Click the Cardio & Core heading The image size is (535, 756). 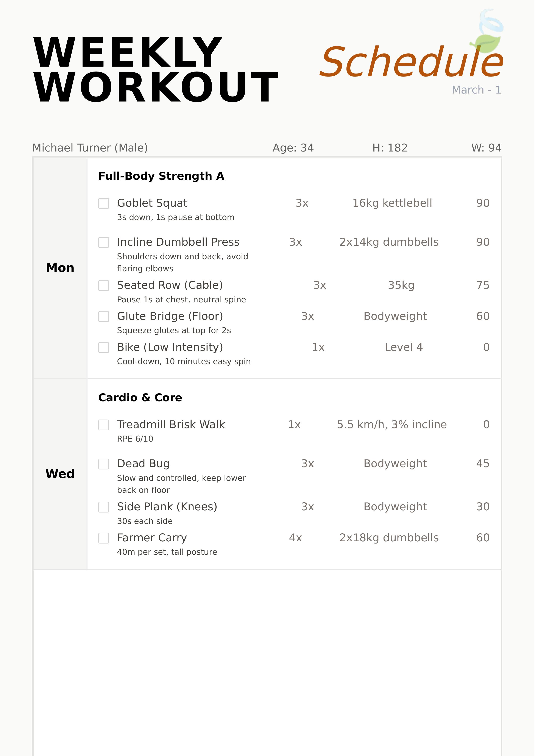coord(140,398)
